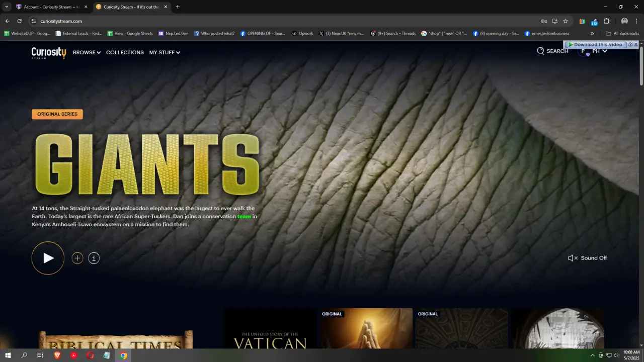Reload the page
Viewport: 644px width, 362px height.
[x=19, y=21]
